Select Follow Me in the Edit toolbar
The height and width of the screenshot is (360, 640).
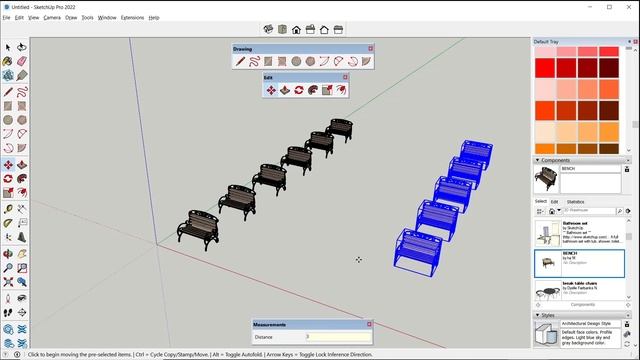coord(313,90)
